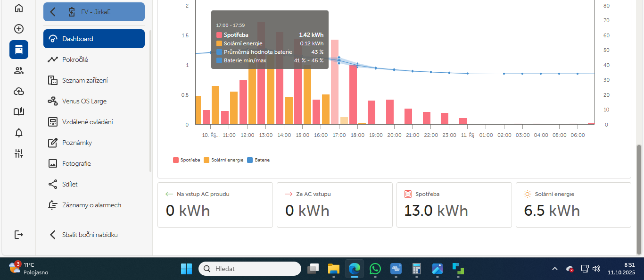Open the documentation book icon
This screenshot has width=644, height=280.
pyautogui.click(x=19, y=112)
